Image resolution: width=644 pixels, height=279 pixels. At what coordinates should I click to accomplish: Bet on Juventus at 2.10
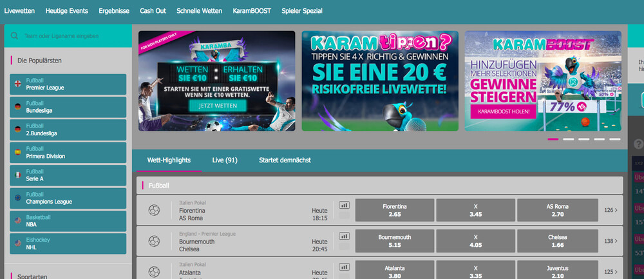[558, 270]
